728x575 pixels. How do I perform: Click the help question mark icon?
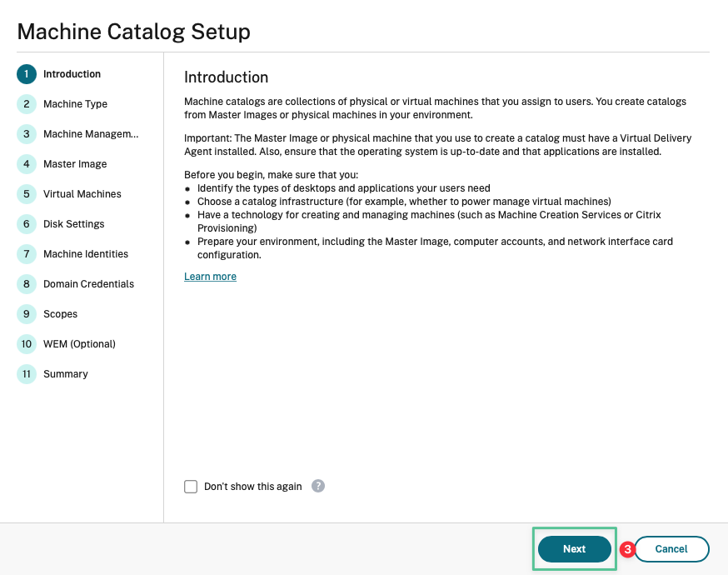pos(318,486)
